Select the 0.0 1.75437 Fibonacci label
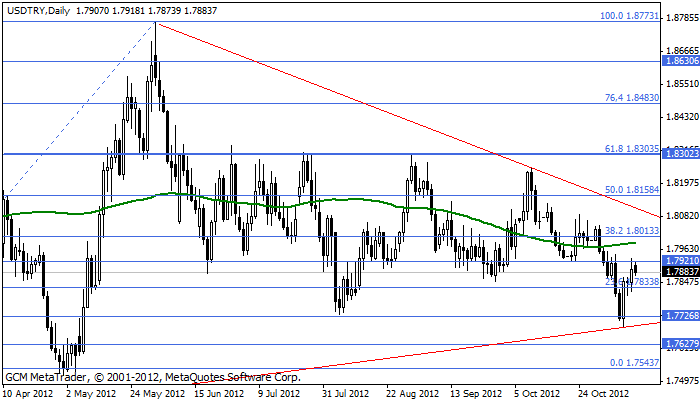 pos(634,362)
